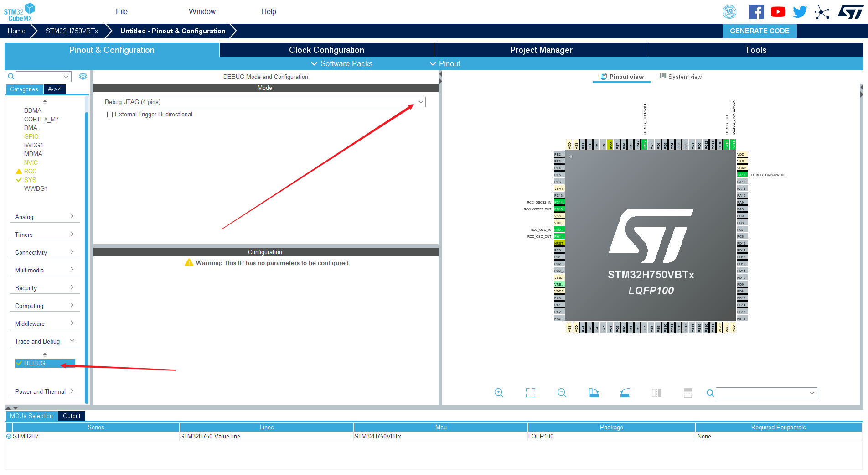Collapse the Trace and Debug category
The width and height of the screenshot is (868, 475).
tap(45, 341)
